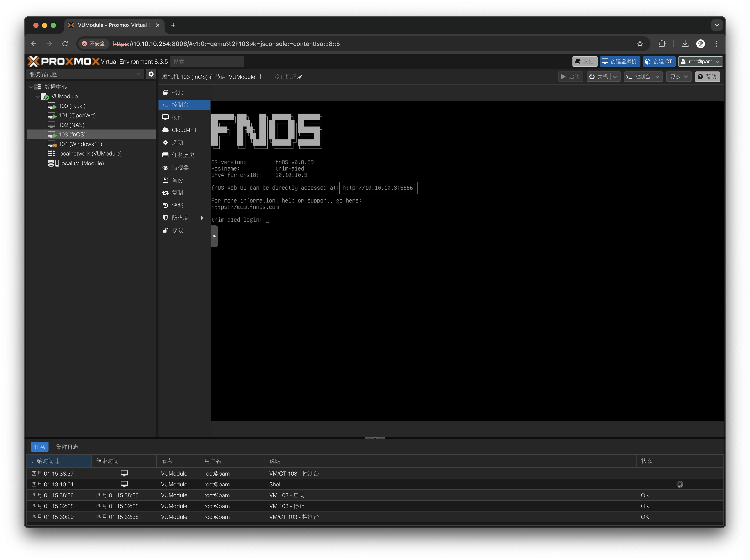Click the Proxmox search input field
Viewport: 750px width, 560px height.
point(207,62)
